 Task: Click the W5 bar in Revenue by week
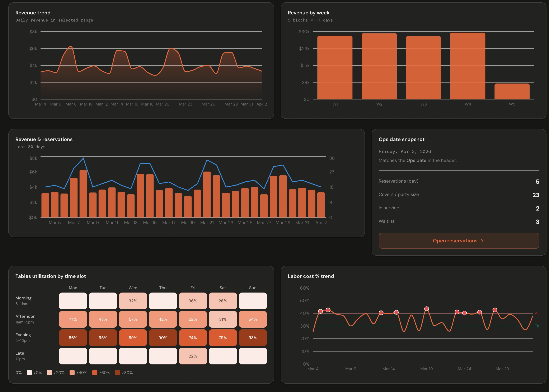(x=512, y=91)
